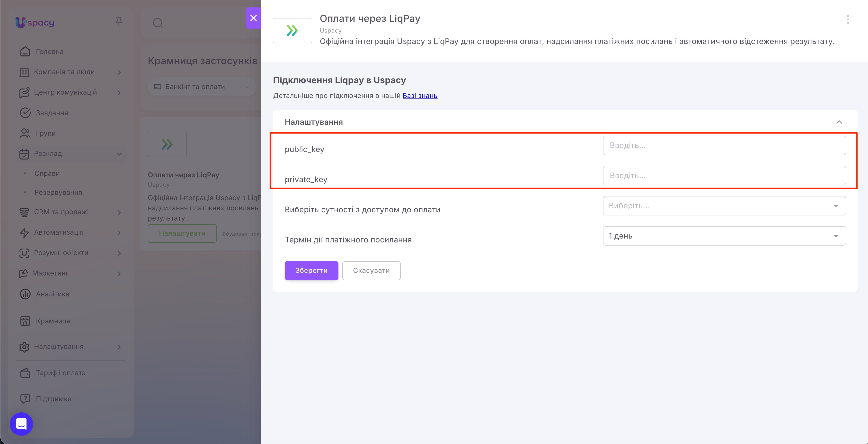
Task: Expand Центр комунікацій submenu chevron
Action: click(119, 93)
